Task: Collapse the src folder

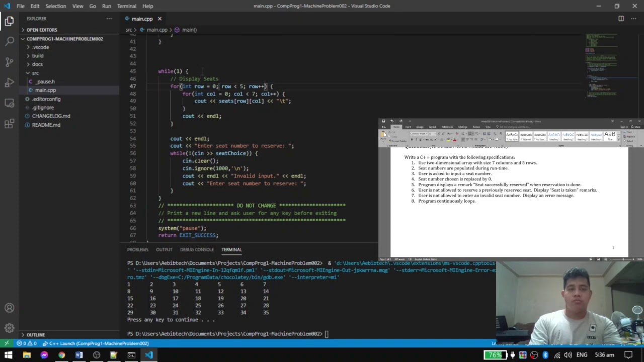Action: 35,73
